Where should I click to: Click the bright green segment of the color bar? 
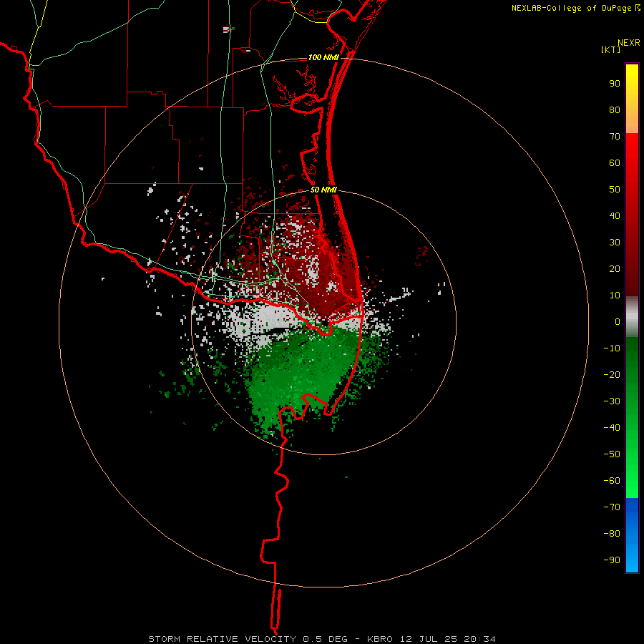tap(632, 418)
